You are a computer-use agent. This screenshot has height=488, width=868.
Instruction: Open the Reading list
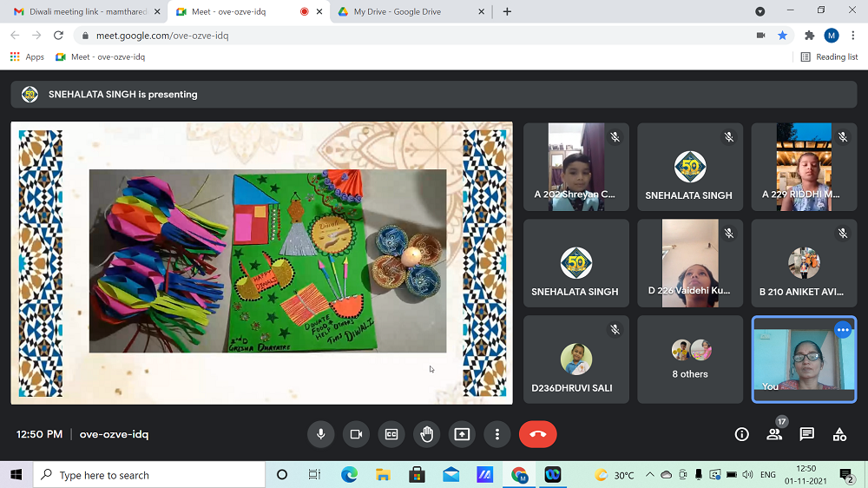(x=829, y=56)
